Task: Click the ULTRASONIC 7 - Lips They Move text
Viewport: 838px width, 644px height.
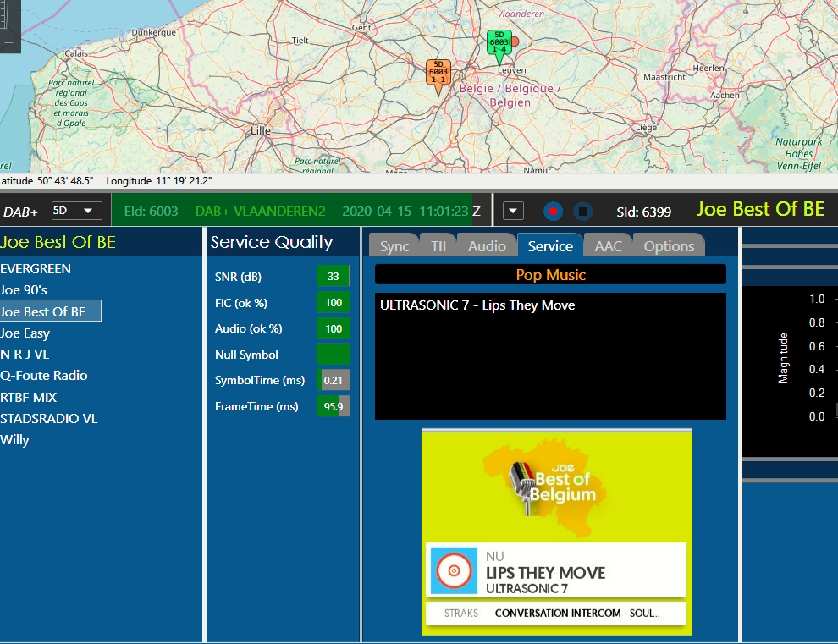Action: point(477,305)
